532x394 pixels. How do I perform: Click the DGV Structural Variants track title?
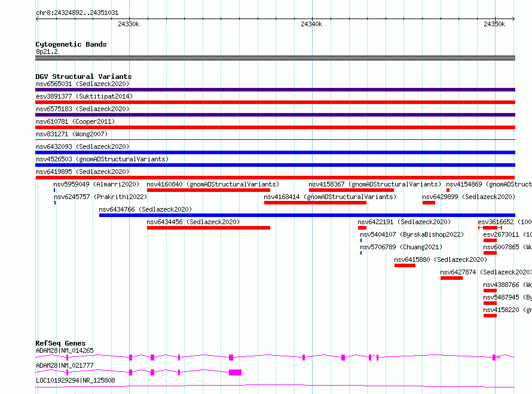[84, 77]
